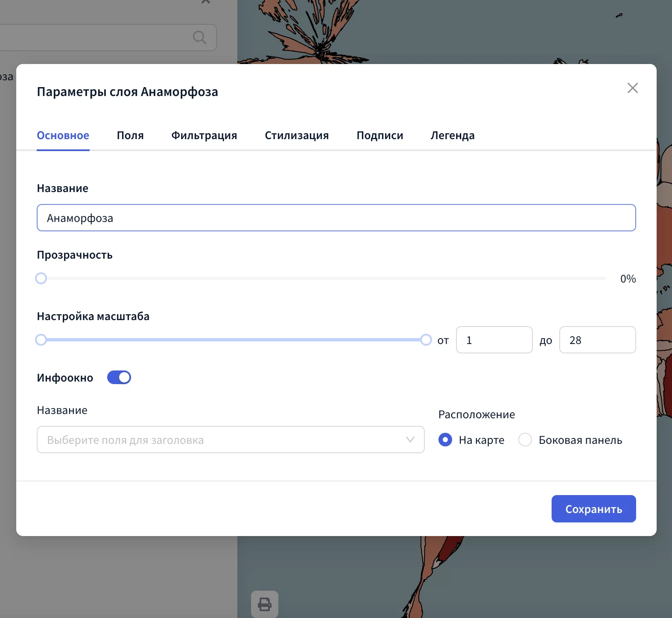Close the layer parameters dialog
The image size is (672, 618).
[632, 88]
